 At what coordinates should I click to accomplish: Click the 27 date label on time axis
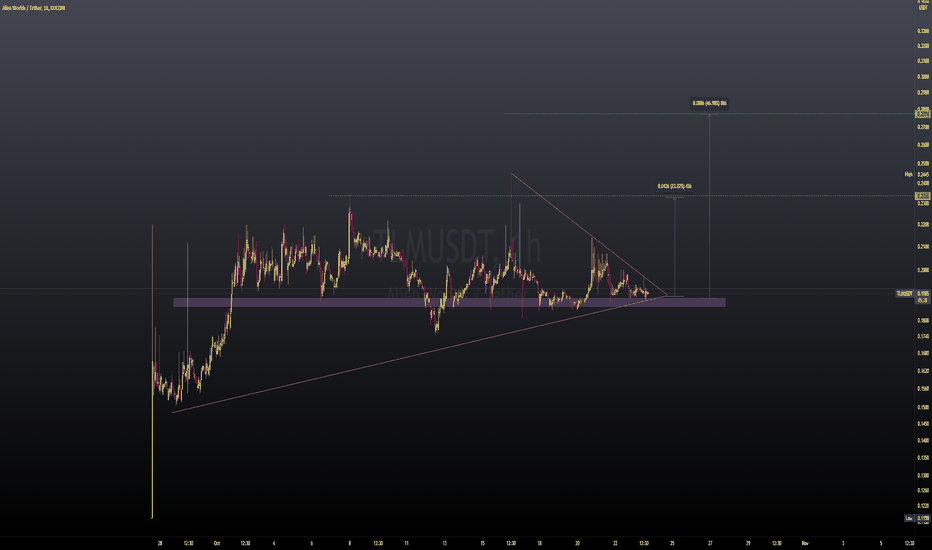tap(710, 543)
